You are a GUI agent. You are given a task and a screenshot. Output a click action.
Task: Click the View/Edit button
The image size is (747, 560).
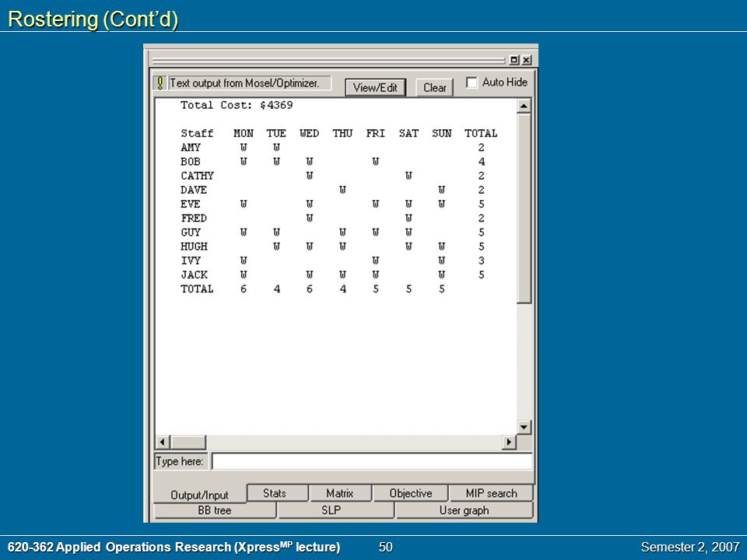coord(375,88)
